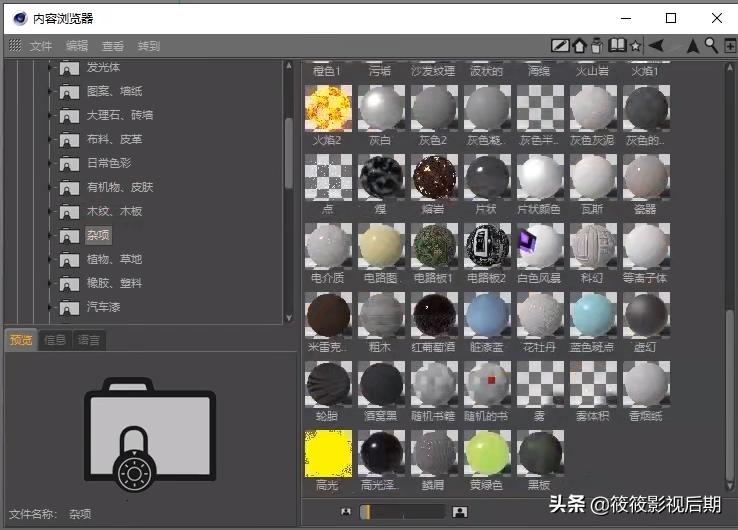This screenshot has width=738, height=530.
Task: Click the catalog book icon in toolbar
Action: (x=617, y=46)
